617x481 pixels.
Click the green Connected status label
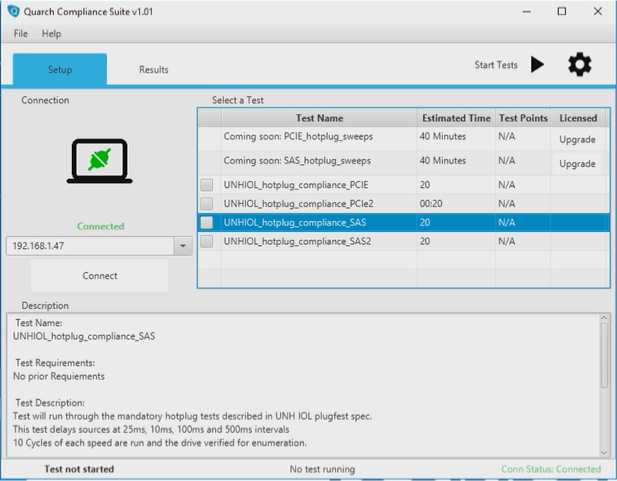(100, 226)
